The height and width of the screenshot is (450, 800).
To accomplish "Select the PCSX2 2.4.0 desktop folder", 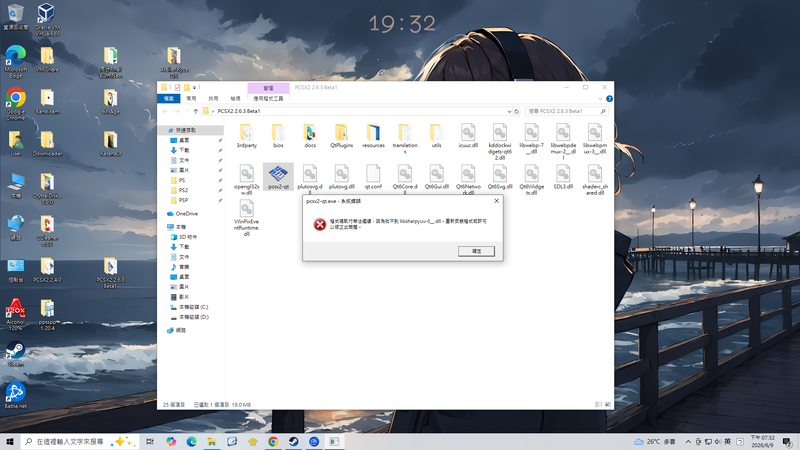I will (47, 270).
